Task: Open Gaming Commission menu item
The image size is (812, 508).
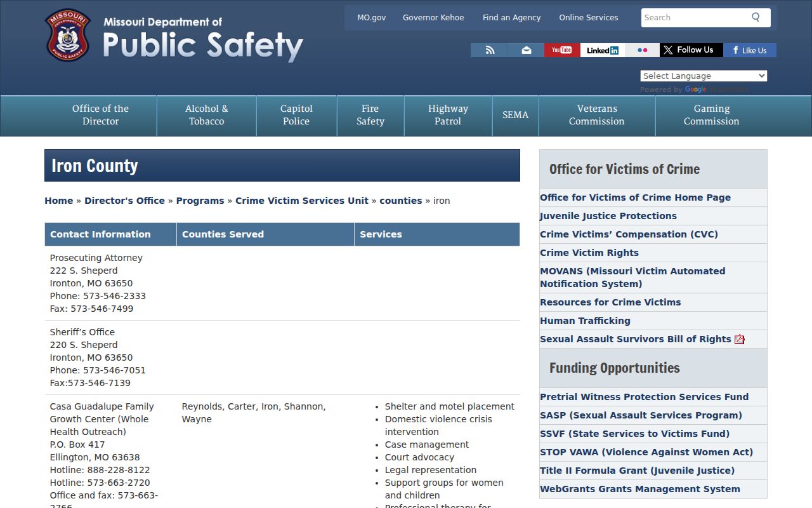Action: (711, 115)
